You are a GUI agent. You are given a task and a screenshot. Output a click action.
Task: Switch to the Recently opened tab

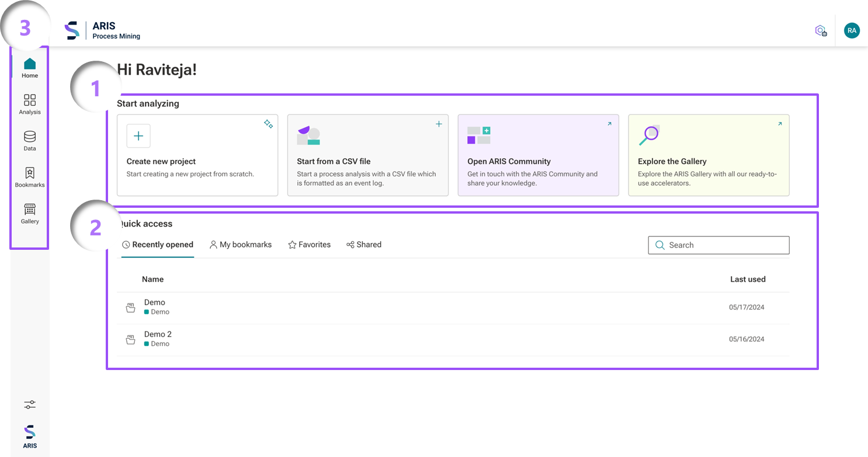pos(158,245)
